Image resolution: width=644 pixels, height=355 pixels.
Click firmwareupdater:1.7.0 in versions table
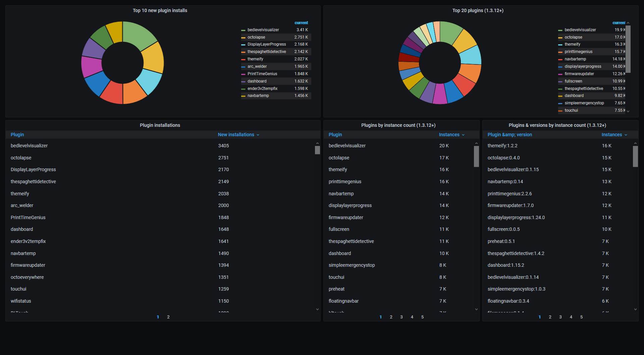pyautogui.click(x=510, y=205)
